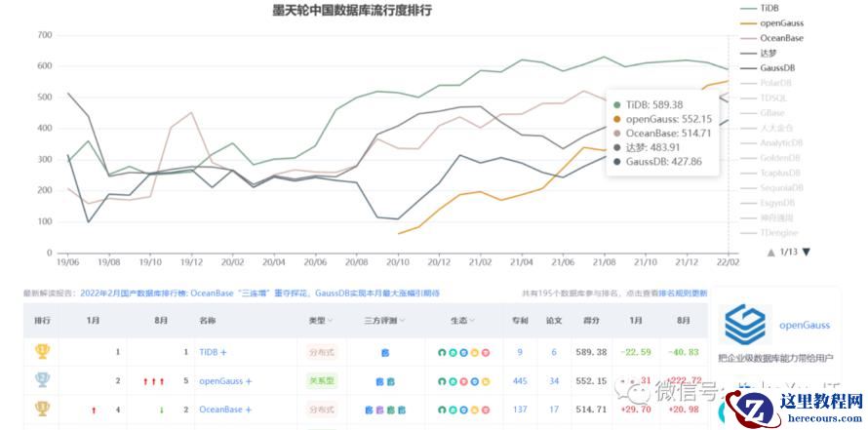This screenshot has height=430, width=868.
Task: Open TiDB patent count 9
Action: [x=520, y=352]
